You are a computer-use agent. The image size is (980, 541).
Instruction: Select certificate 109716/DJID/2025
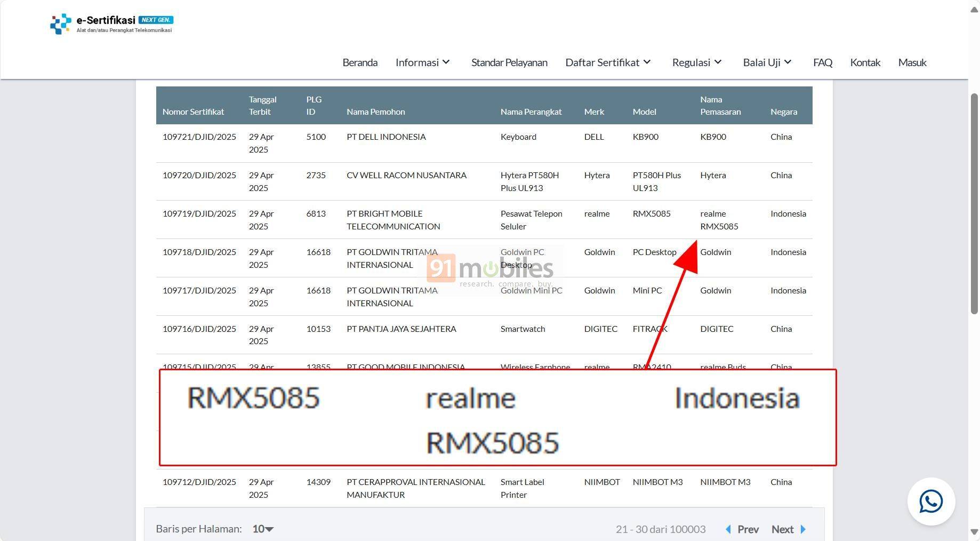[x=199, y=329]
